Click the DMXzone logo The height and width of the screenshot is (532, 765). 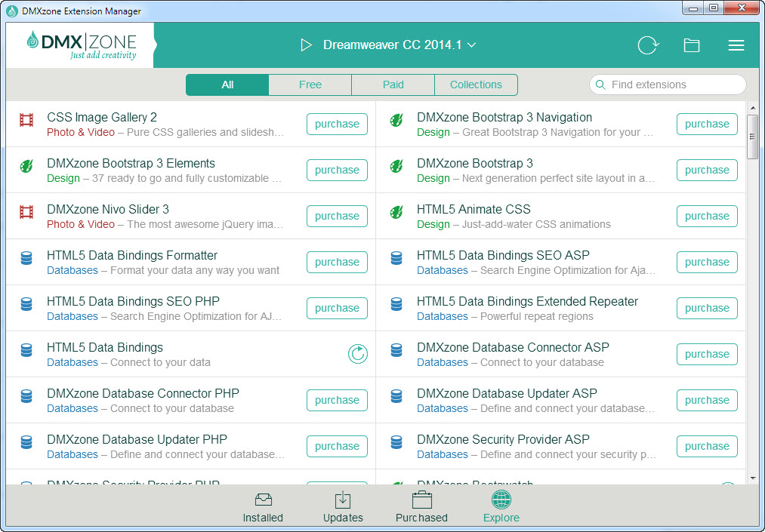coord(82,45)
